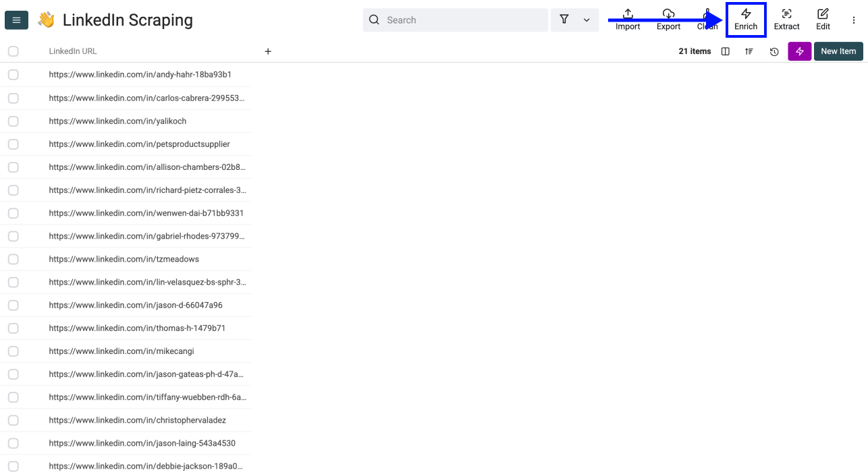
Task: Open the hamburger menu
Action: [x=16, y=20]
